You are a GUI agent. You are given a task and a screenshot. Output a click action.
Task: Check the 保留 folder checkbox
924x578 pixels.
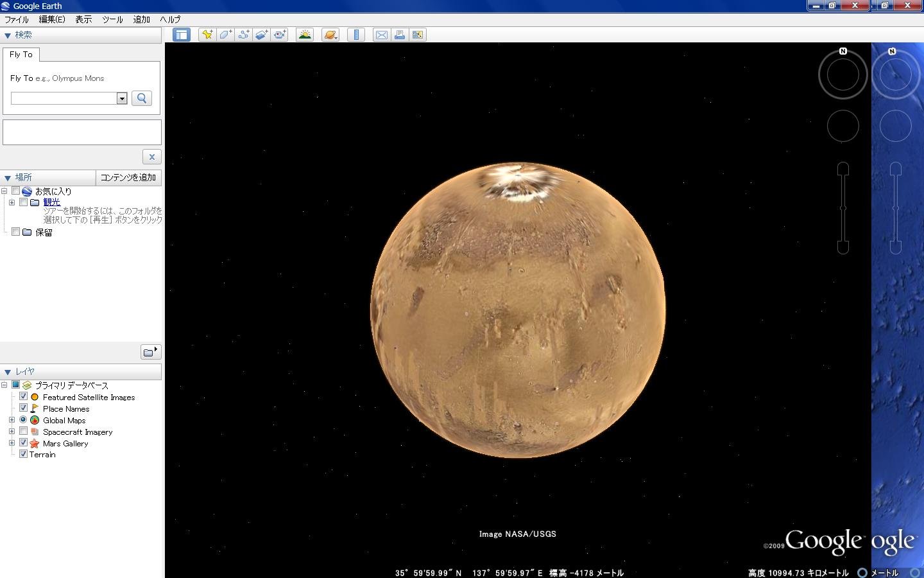(15, 232)
